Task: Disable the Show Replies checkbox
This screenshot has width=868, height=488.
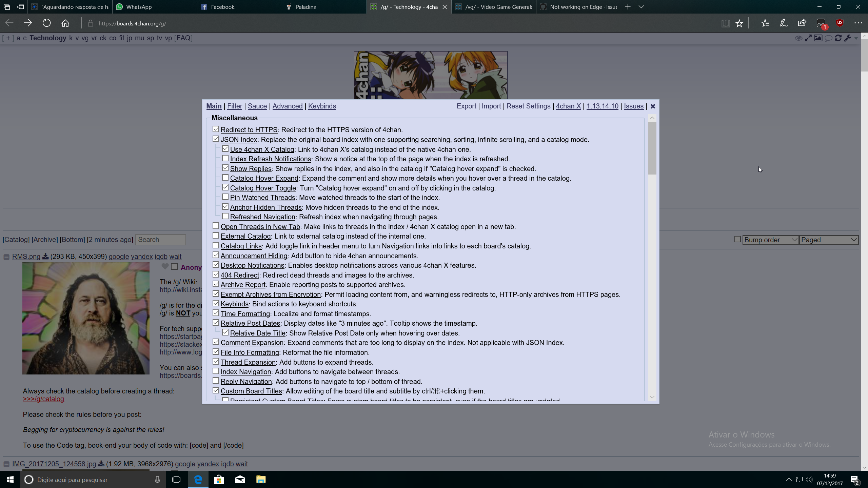Action: point(225,167)
